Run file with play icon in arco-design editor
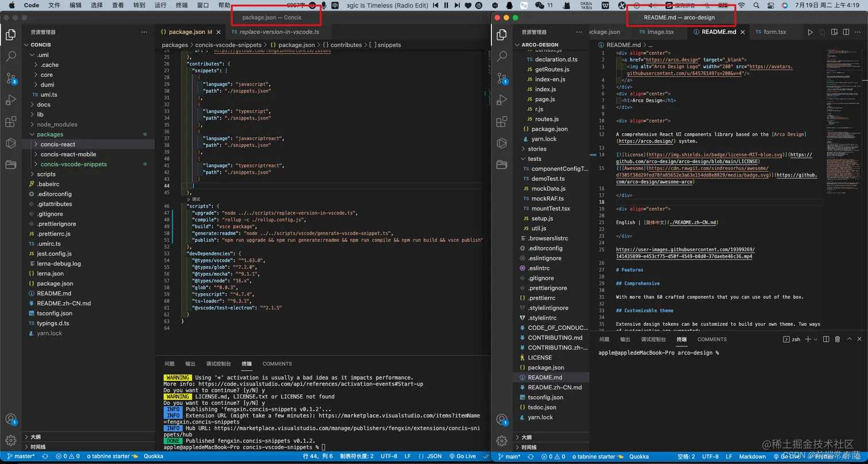Image resolution: width=868 pixels, height=464 pixels. (810, 32)
